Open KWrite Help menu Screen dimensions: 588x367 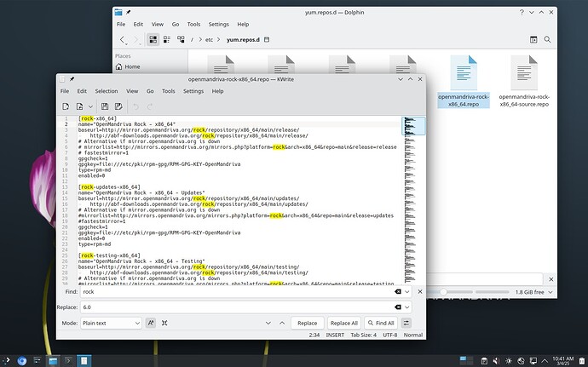tap(217, 91)
